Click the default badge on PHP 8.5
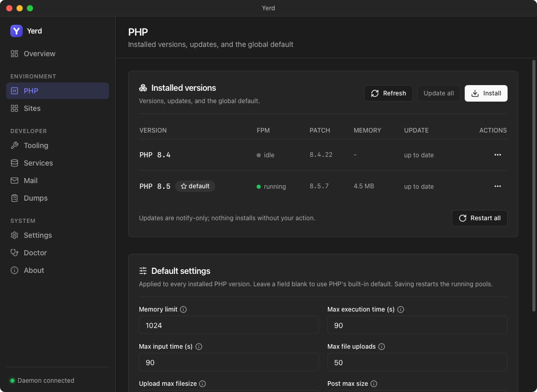 tap(195, 186)
